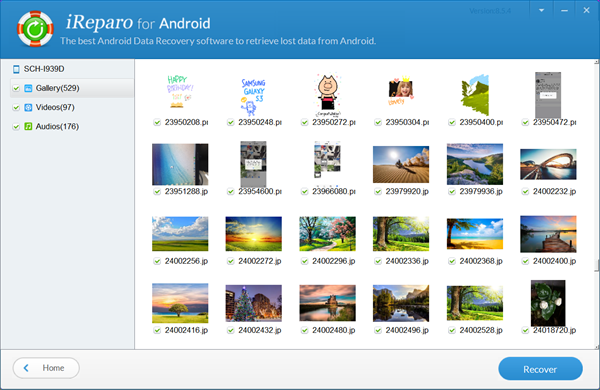Uncheck the 23979920 image checkbox
Viewport: 600px width, 390px height.
(378, 192)
